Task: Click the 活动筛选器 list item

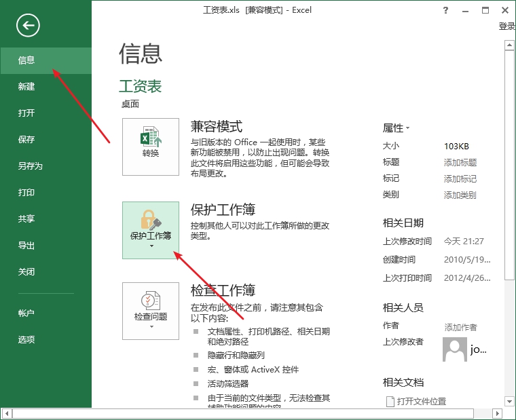Action: [x=227, y=384]
